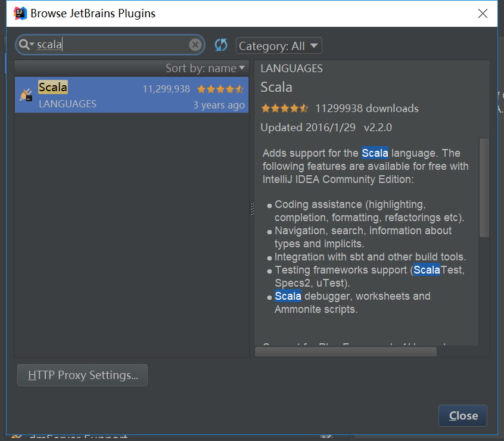Image resolution: width=504 pixels, height=441 pixels.
Task: Close the Browse JetBrains Plugins dialog
Action: (x=483, y=14)
